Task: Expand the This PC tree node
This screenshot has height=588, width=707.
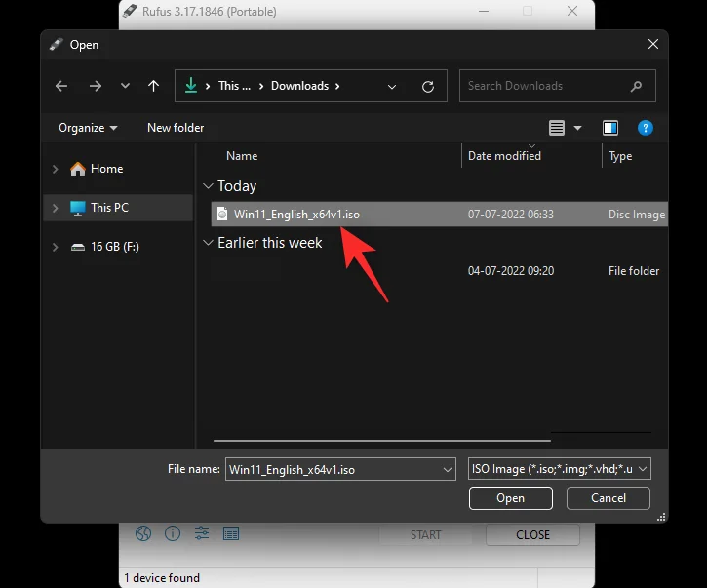Action: pos(55,208)
